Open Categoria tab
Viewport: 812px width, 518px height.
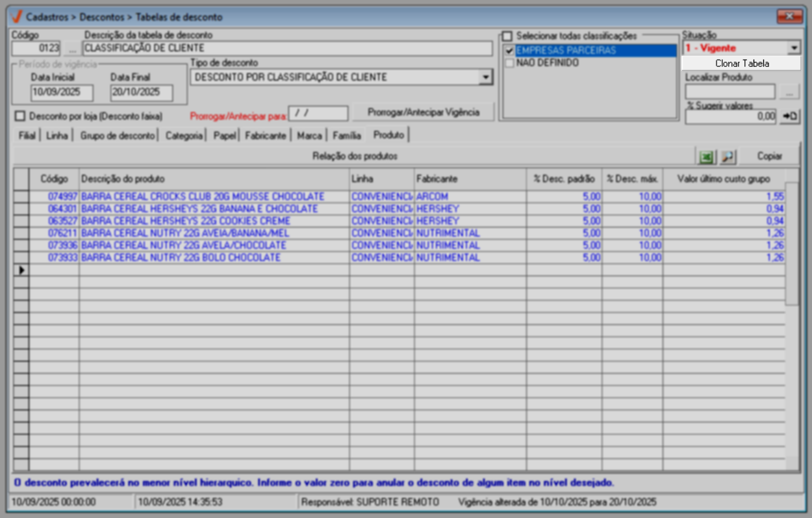184,136
